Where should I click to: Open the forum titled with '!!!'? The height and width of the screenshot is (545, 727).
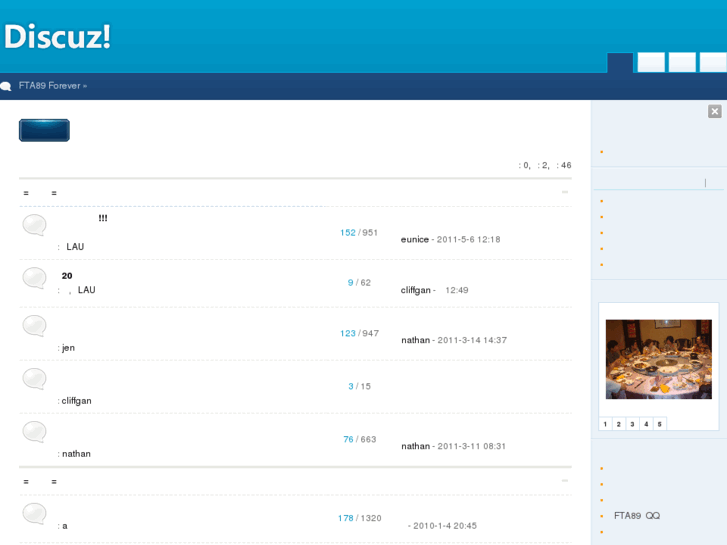102,218
